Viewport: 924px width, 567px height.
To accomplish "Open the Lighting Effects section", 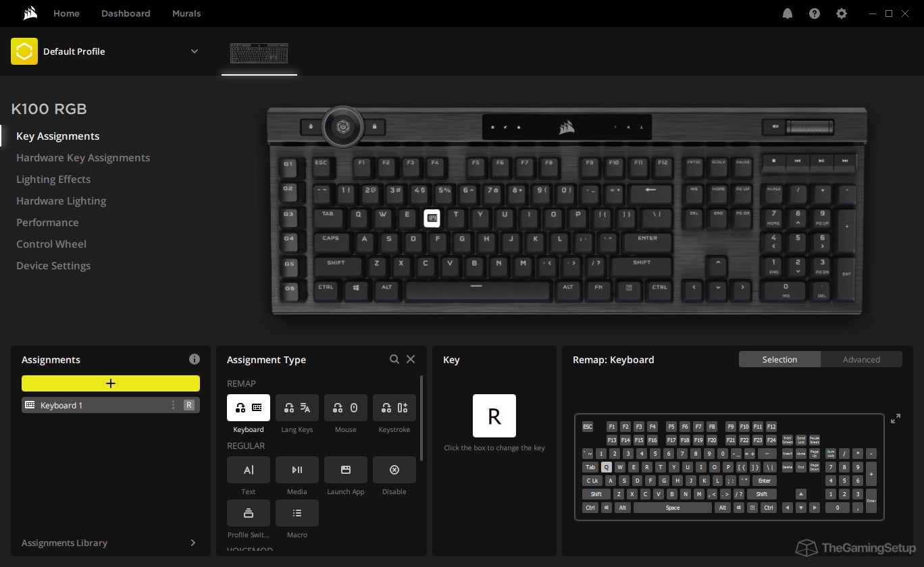I will click(x=53, y=179).
